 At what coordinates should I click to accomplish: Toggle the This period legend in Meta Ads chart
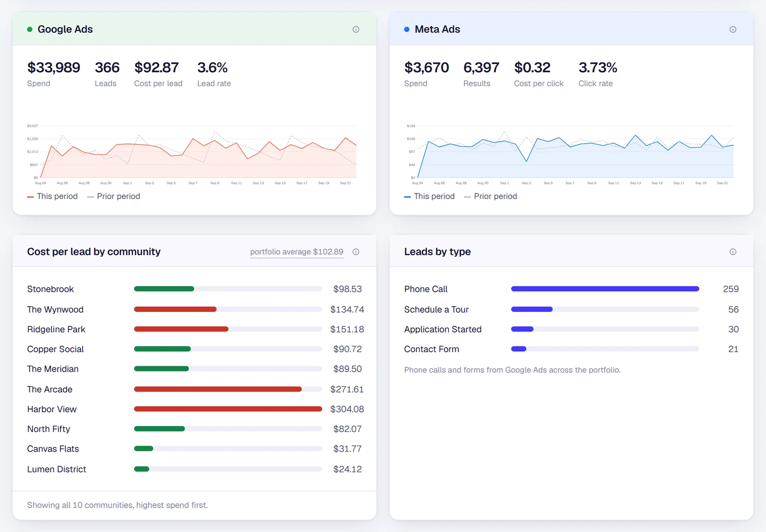[x=429, y=196]
